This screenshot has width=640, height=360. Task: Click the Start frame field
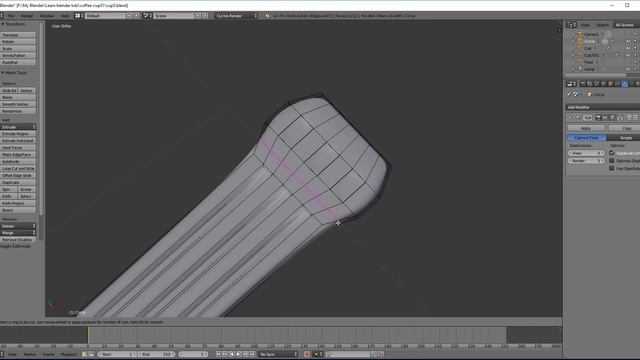pyautogui.click(x=117, y=354)
